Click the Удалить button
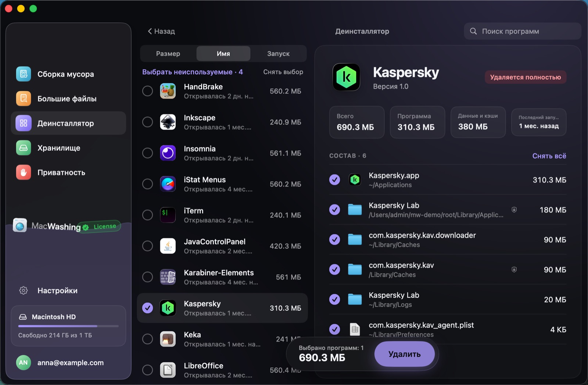The width and height of the screenshot is (588, 385). click(404, 354)
